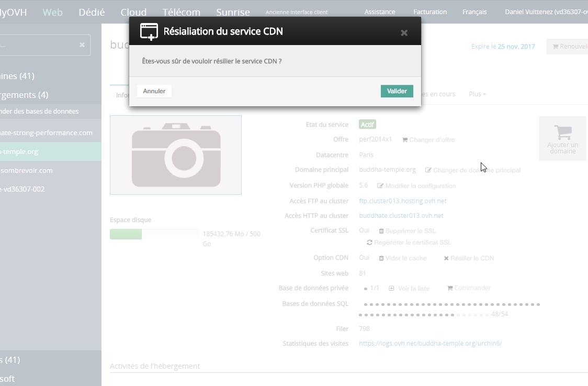Click Voir la liste link text
Image resolution: width=588 pixels, height=386 pixels.
tap(414, 289)
